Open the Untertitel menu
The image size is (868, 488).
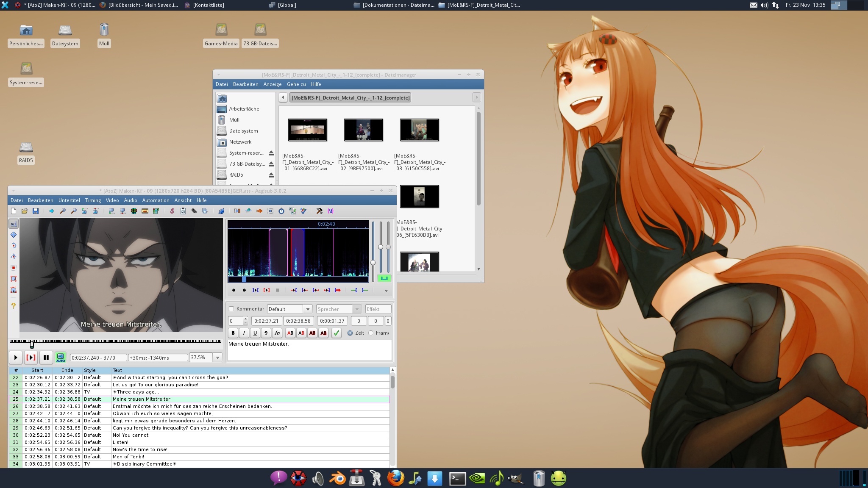point(69,200)
